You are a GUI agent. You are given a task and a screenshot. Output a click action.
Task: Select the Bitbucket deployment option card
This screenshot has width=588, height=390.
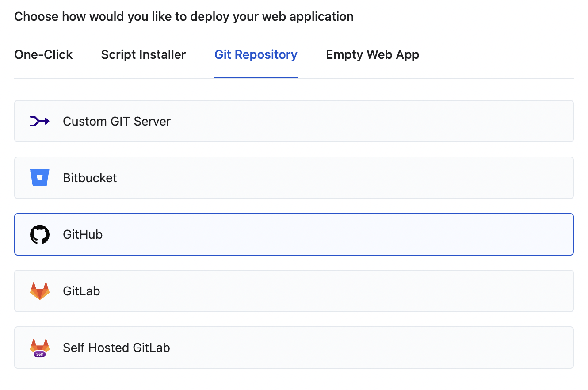(309, 178)
